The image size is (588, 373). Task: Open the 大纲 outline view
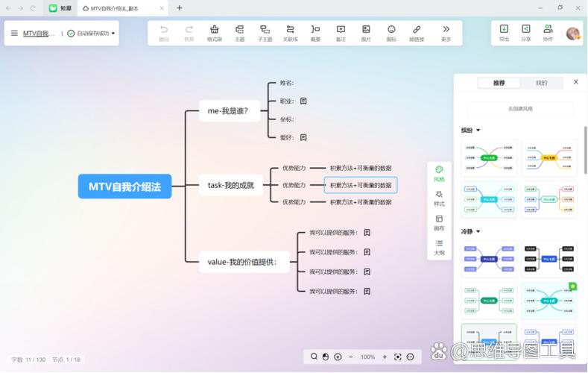[439, 248]
